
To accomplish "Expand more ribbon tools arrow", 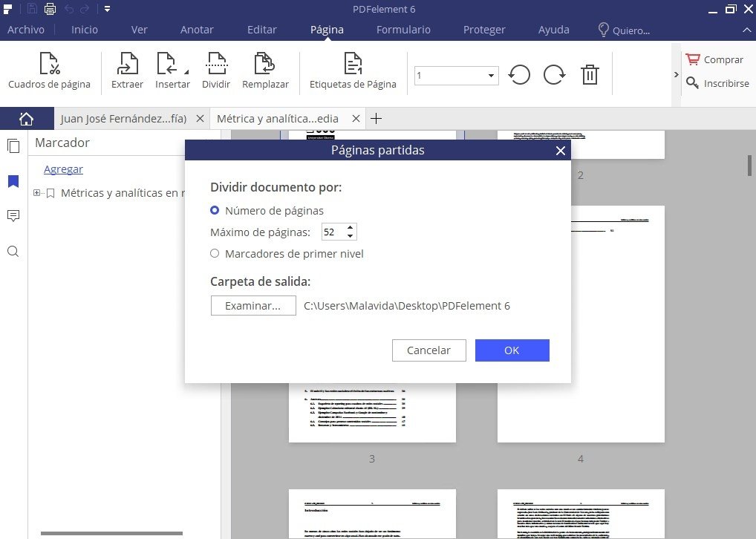I will coord(676,75).
